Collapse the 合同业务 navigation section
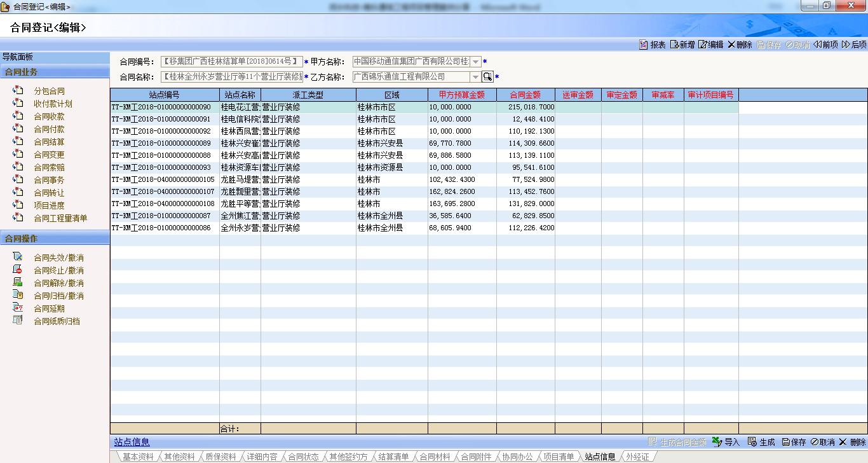The image size is (868, 463). tap(55, 73)
